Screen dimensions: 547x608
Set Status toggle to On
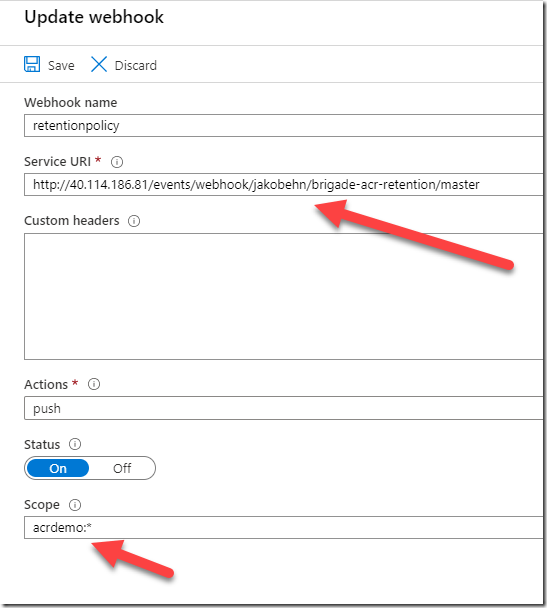[58, 468]
